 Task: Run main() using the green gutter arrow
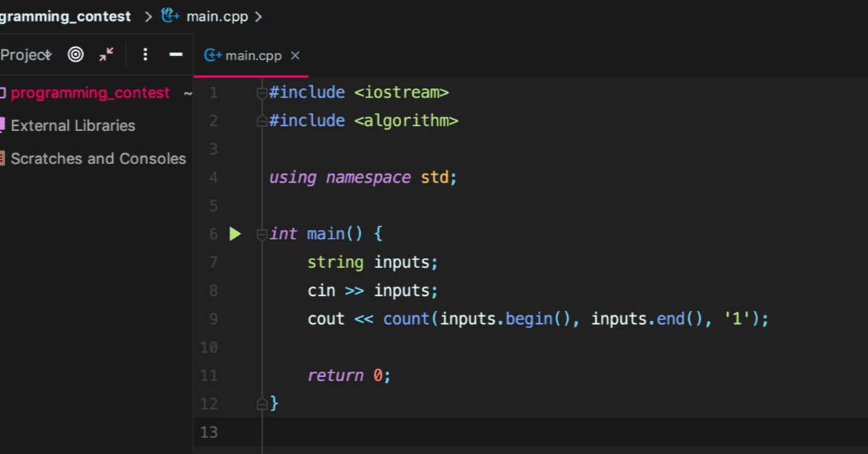coord(235,234)
